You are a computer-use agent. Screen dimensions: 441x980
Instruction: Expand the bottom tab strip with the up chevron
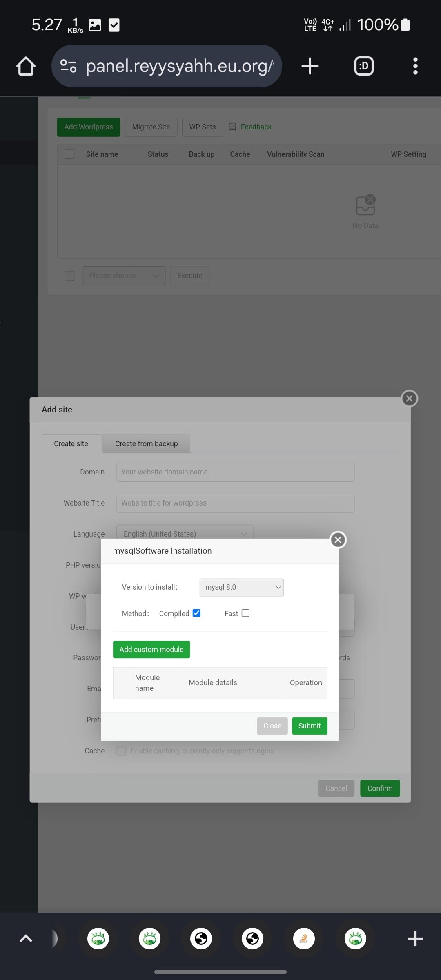point(26,938)
